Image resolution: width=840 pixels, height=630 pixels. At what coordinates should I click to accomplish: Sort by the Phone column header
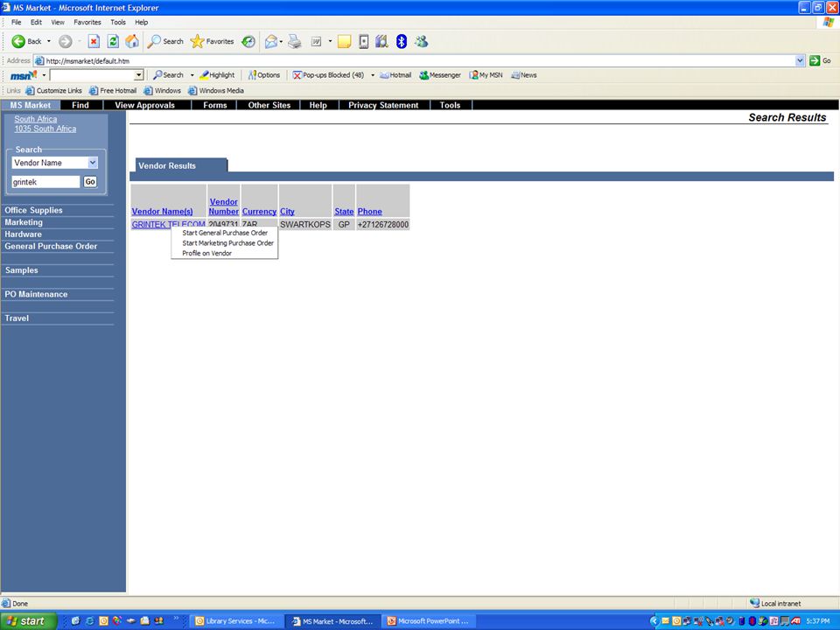pyautogui.click(x=369, y=212)
